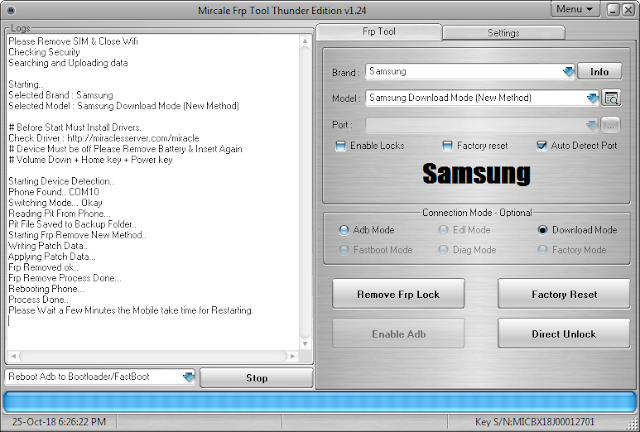The image size is (640, 432).
Task: Click log line 'Checking Security'
Action: pyautogui.click(x=44, y=52)
